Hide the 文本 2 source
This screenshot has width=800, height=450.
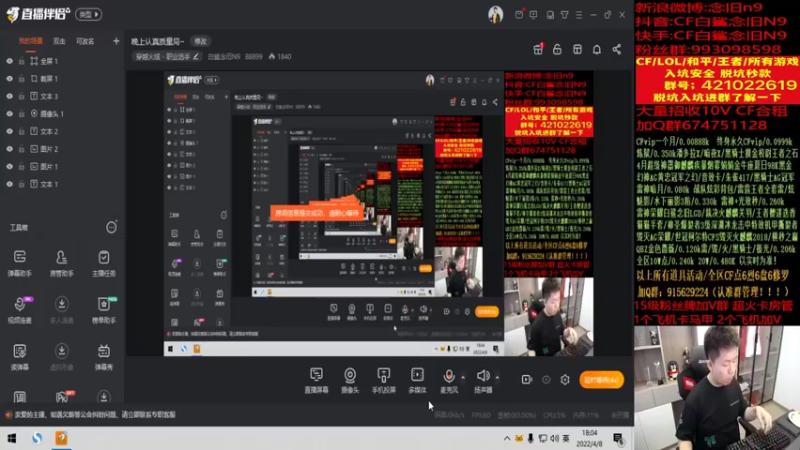9,132
